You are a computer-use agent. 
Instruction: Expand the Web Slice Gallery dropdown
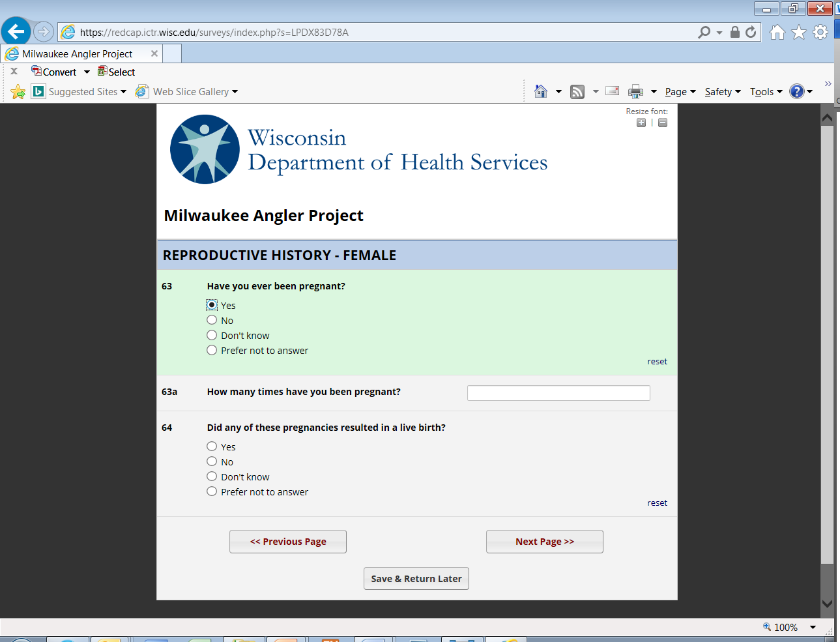click(235, 92)
